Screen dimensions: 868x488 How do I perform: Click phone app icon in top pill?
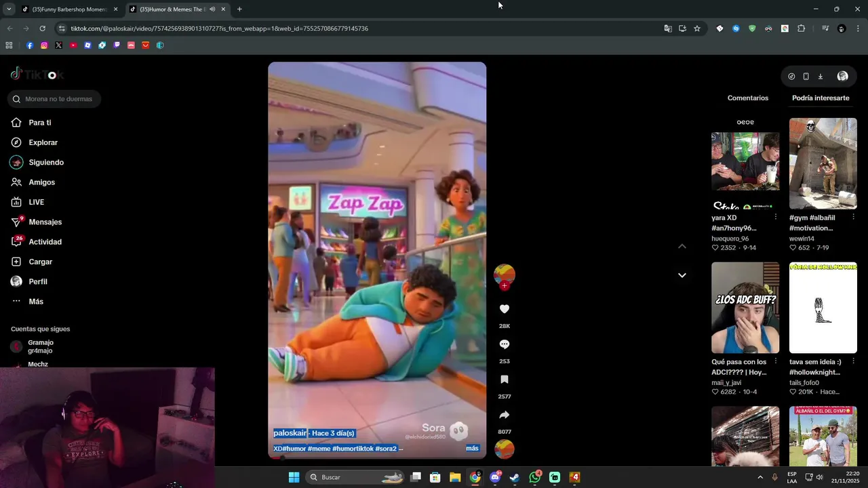(x=806, y=77)
